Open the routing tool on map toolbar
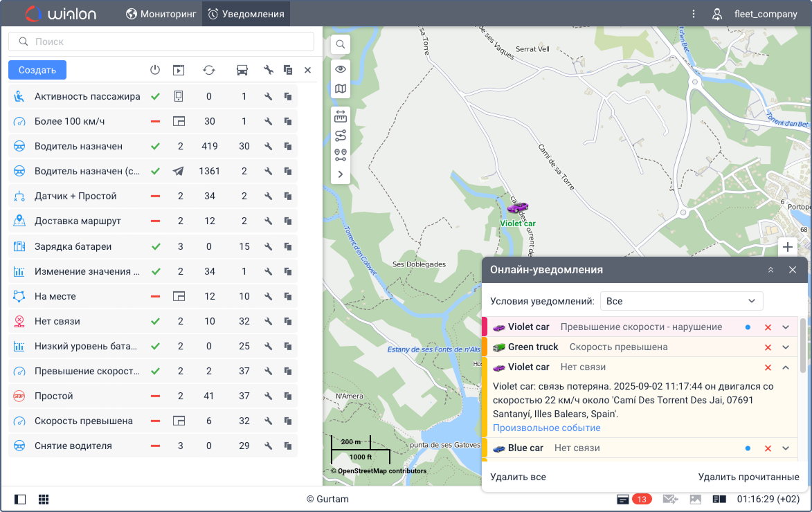The height and width of the screenshot is (512, 812). (341, 135)
